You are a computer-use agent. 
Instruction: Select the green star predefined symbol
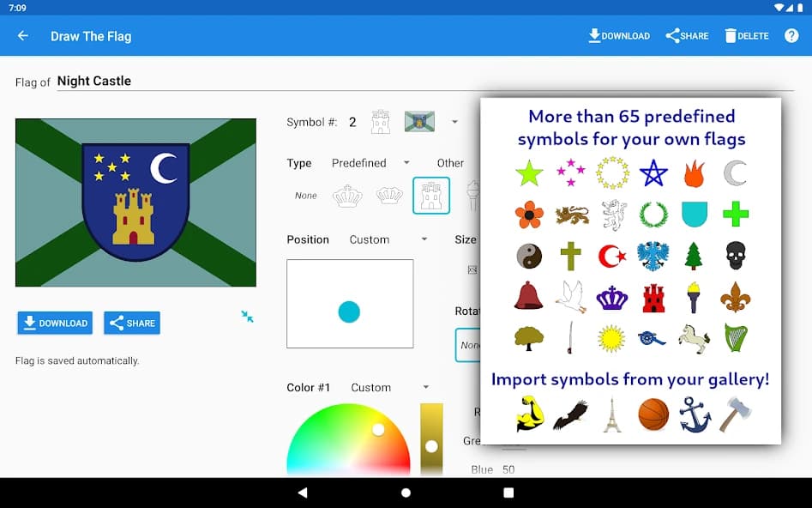point(529,172)
